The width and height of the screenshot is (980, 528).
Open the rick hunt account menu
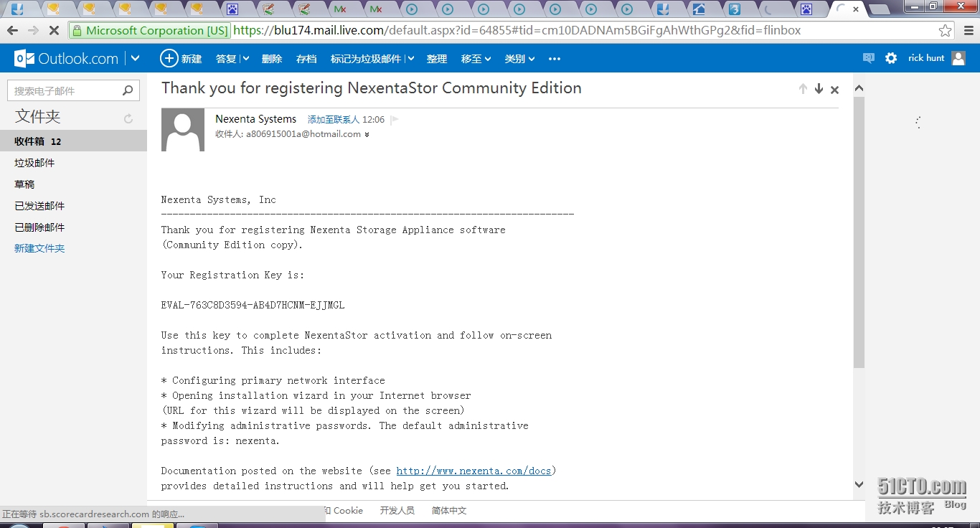coord(926,58)
